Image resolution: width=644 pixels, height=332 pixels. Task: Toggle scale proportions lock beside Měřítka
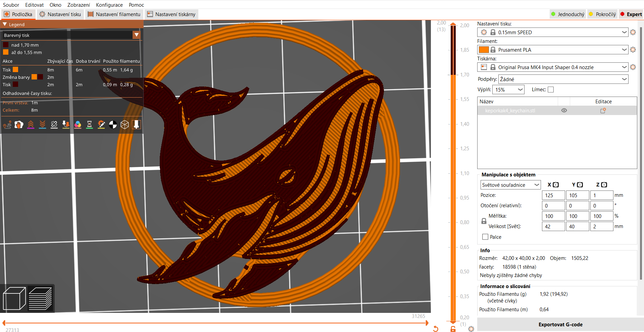tap(484, 221)
